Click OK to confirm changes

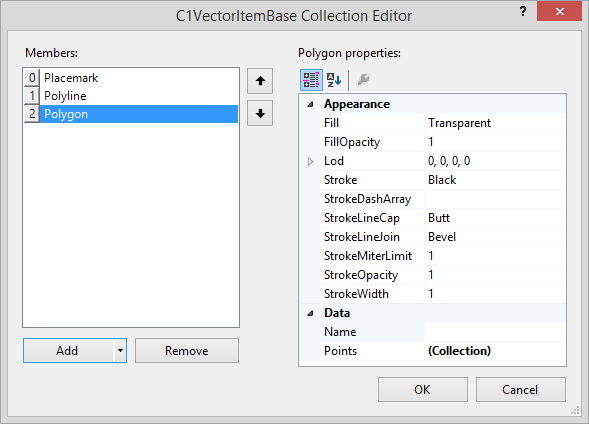423,389
